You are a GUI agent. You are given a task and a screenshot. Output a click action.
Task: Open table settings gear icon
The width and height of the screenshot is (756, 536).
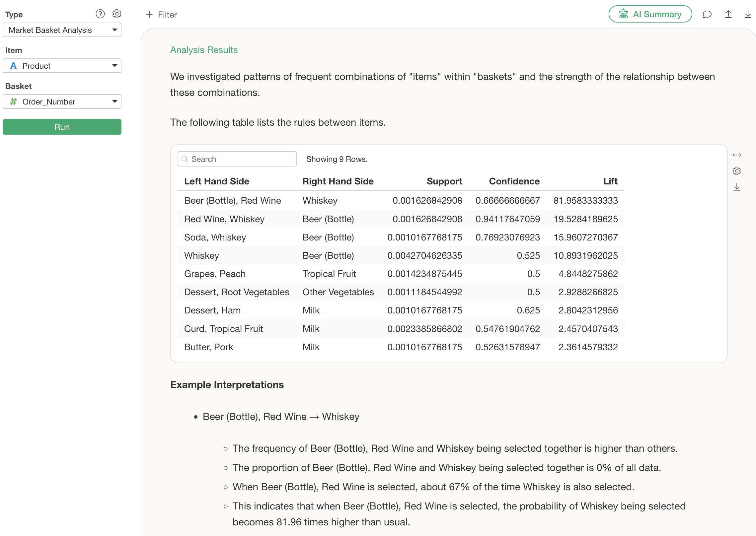(x=736, y=171)
